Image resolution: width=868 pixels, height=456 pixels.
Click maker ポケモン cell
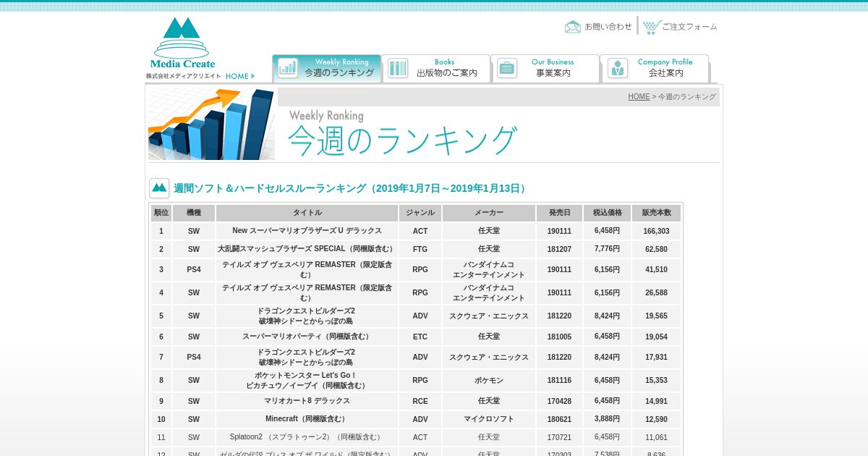(489, 381)
